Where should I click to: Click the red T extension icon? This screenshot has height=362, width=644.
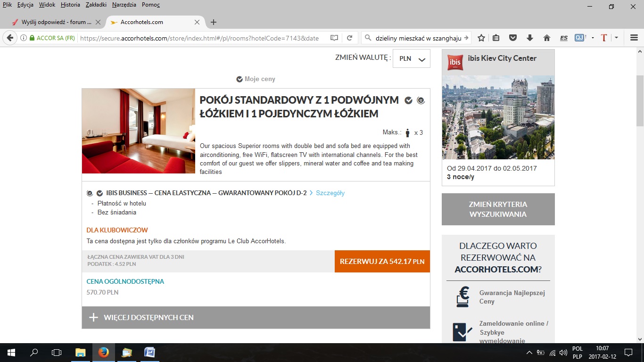[604, 38]
